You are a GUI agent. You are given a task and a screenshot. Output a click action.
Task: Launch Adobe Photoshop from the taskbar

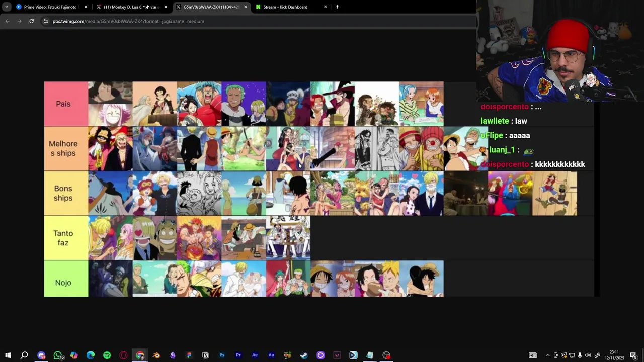pyautogui.click(x=222, y=355)
